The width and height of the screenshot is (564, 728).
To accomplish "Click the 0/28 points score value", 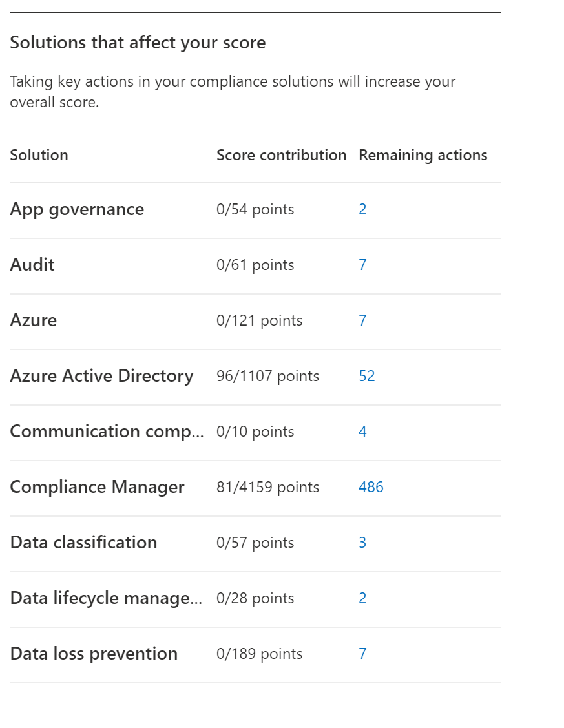I will click(255, 598).
